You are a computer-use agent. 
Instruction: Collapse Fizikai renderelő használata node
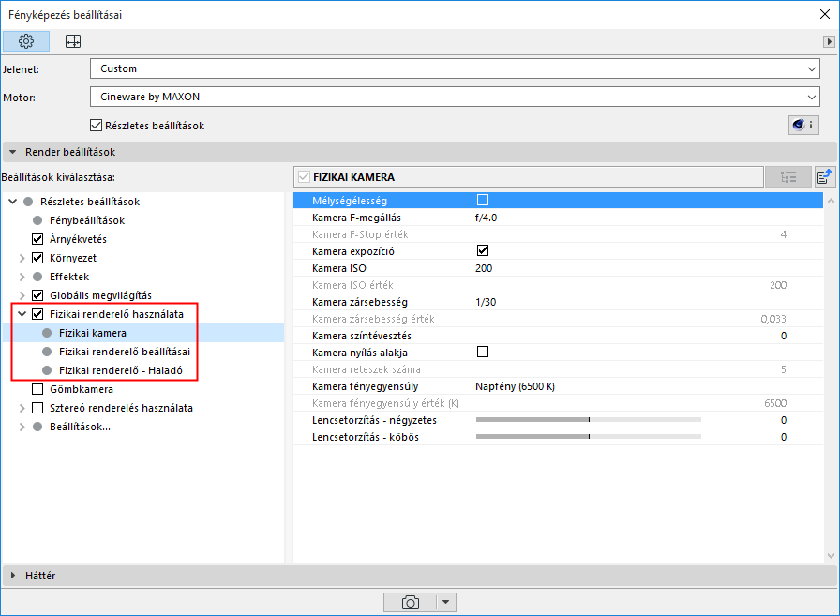(x=22, y=314)
